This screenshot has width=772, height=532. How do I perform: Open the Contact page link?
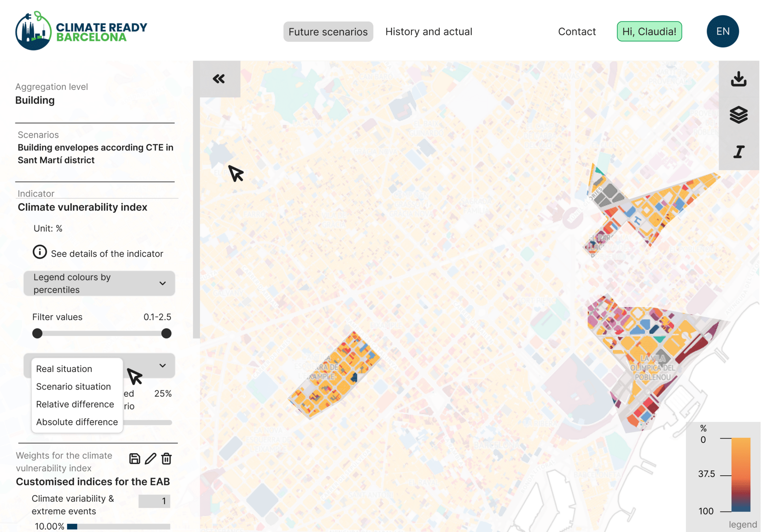576,32
